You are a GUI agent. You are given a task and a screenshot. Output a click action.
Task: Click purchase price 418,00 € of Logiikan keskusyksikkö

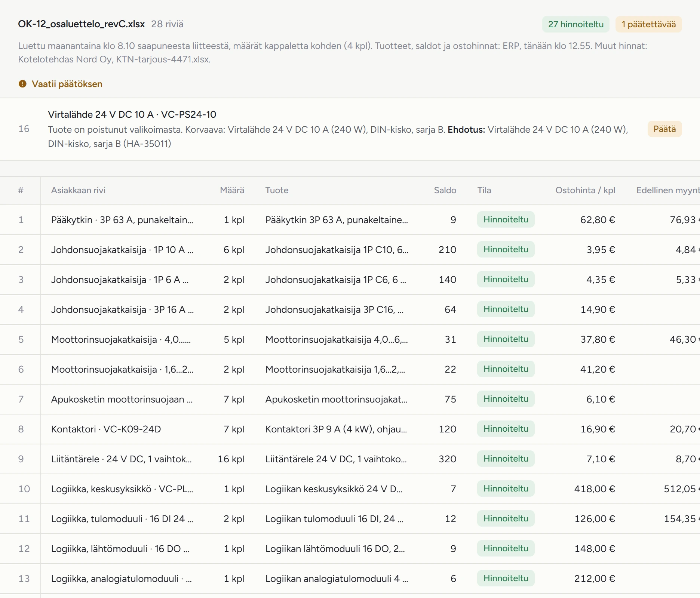pyautogui.click(x=595, y=489)
